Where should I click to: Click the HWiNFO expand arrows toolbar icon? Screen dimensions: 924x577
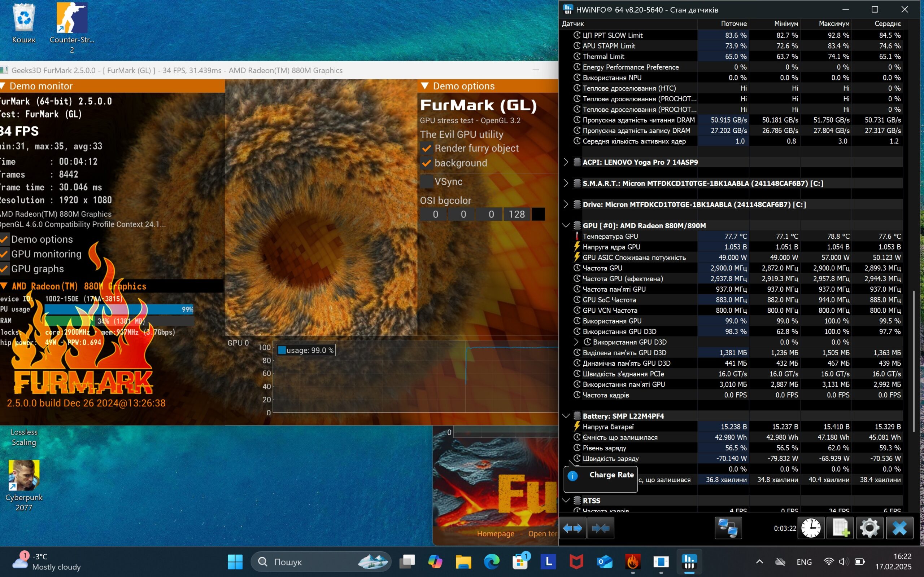(572, 528)
